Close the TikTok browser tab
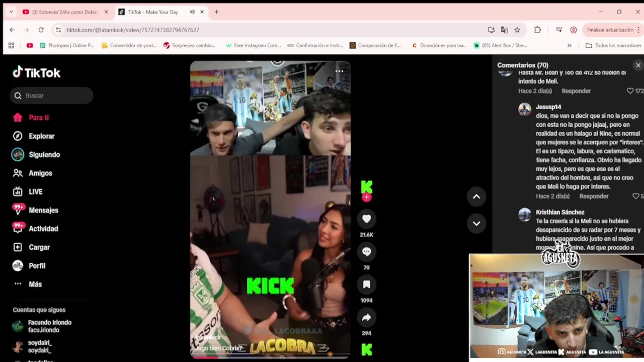Screen dimensions: 644x362 202,12
